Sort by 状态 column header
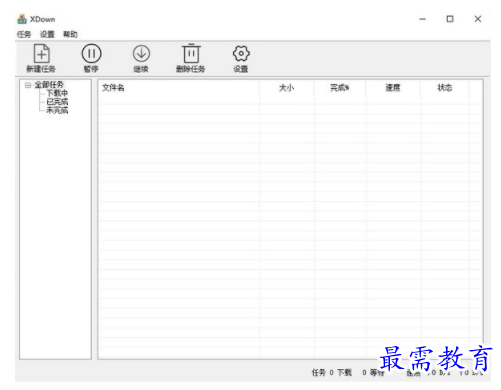Viewport: 501px width, 390px height. pyautogui.click(x=445, y=88)
